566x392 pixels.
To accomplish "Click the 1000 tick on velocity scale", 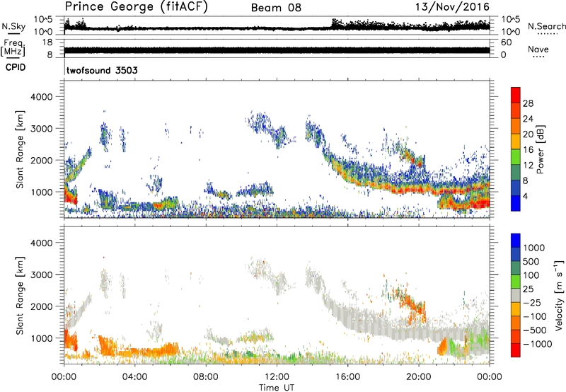I will click(533, 248).
